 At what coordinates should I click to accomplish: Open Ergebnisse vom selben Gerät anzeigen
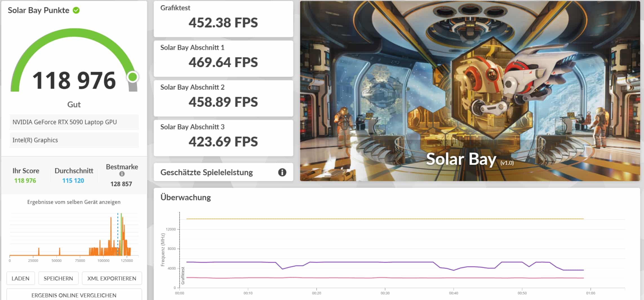coord(74,202)
